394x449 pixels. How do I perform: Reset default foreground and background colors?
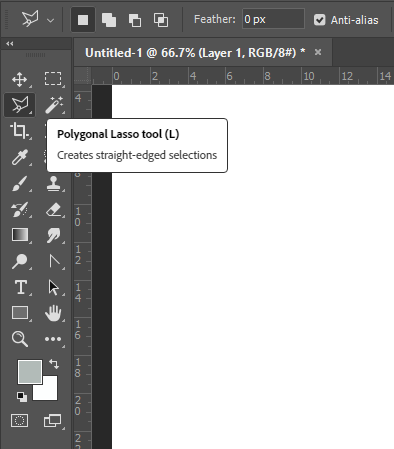click(x=22, y=397)
